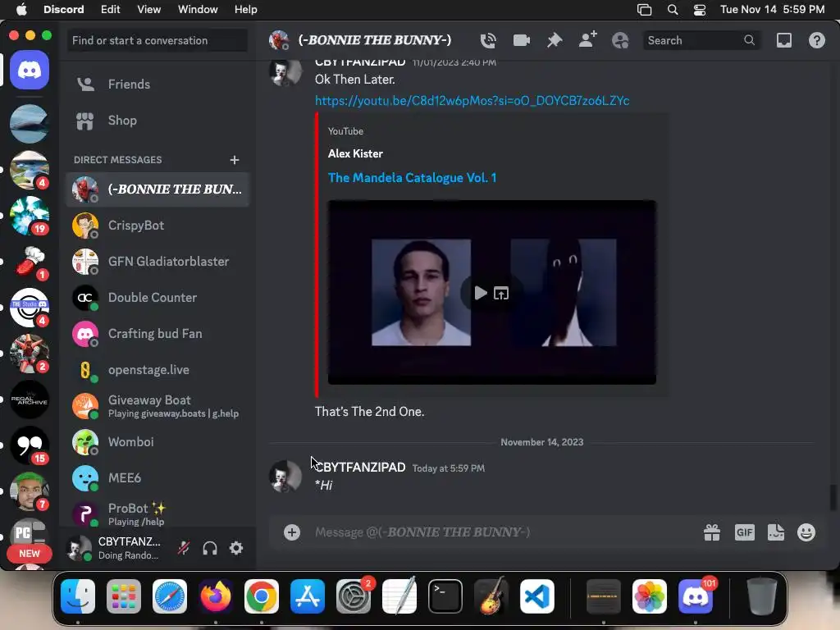Open the Help menu

(246, 9)
